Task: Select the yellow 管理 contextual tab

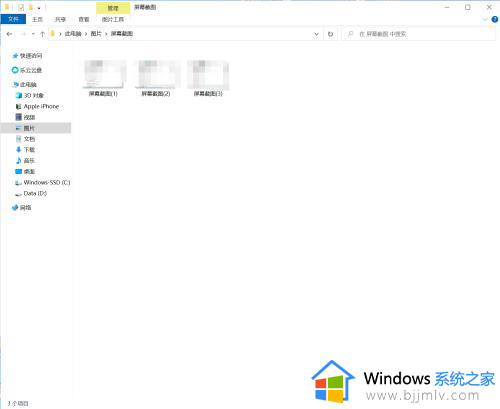Action: 113,8
